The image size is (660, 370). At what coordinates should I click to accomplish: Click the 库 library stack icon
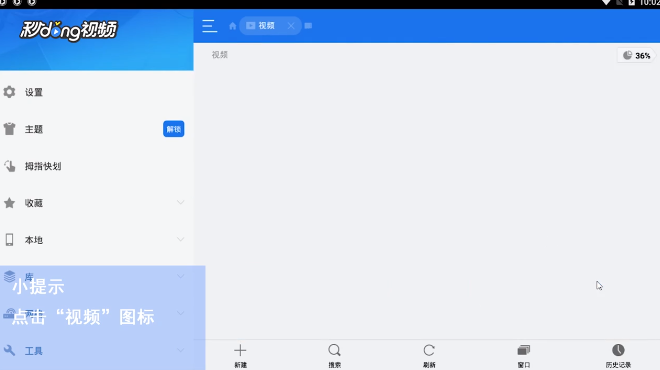coord(9,276)
